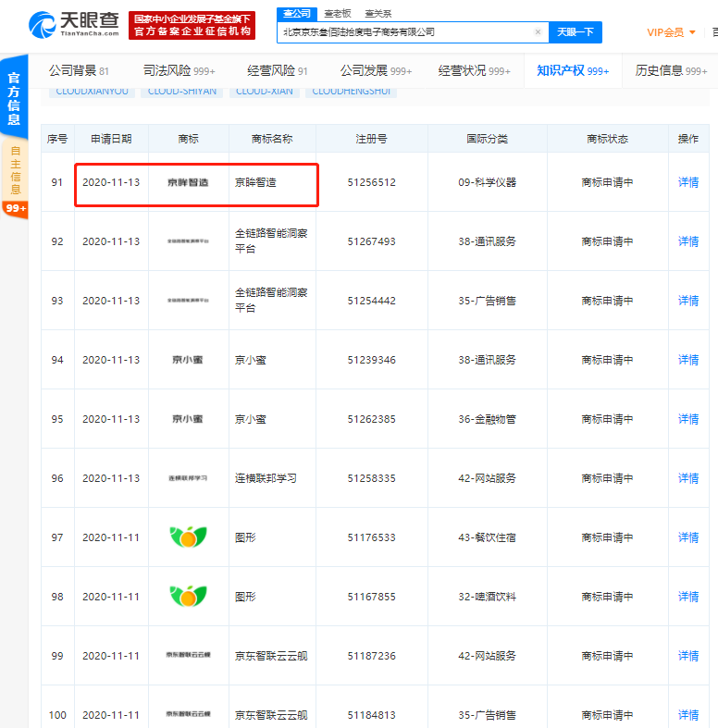The width and height of the screenshot is (718, 728).
Task: Open 详情 for registration 51184813
Action: [688, 715]
